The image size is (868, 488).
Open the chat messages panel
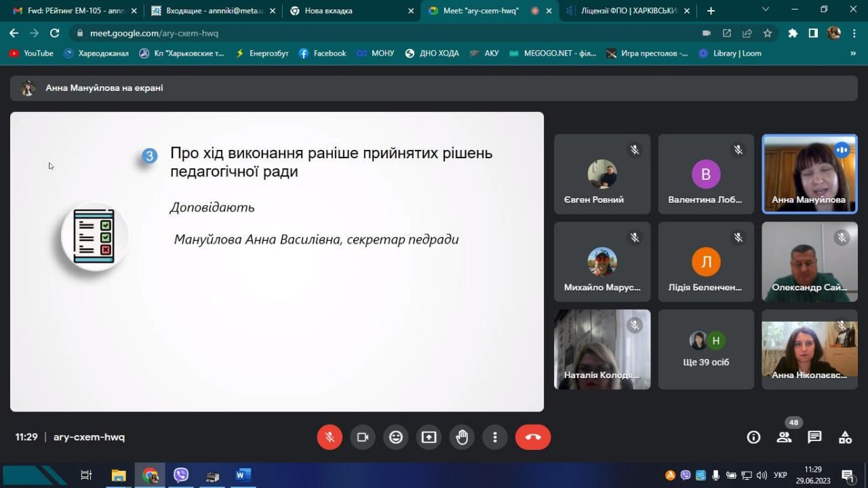click(x=814, y=437)
